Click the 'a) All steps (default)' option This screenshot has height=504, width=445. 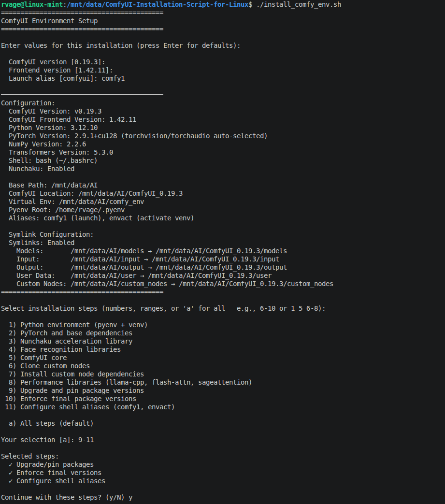[51, 424]
